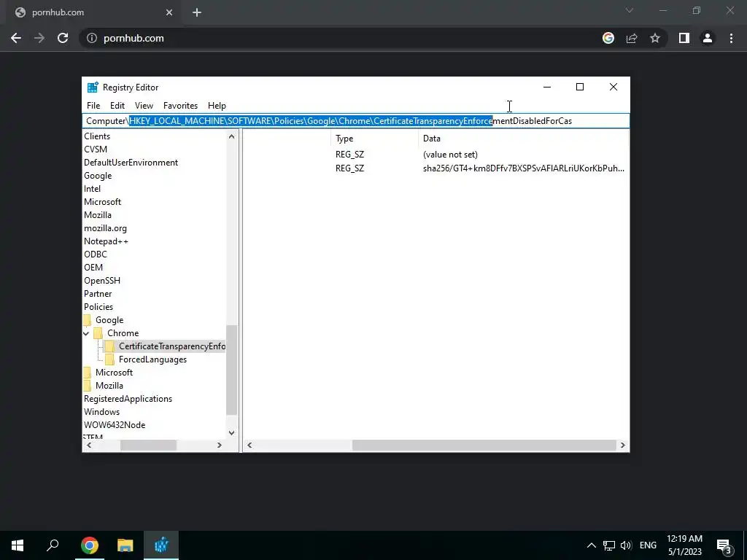This screenshot has width=747, height=560.
Task: Maximize the Registry Editor window
Action: pyautogui.click(x=580, y=87)
